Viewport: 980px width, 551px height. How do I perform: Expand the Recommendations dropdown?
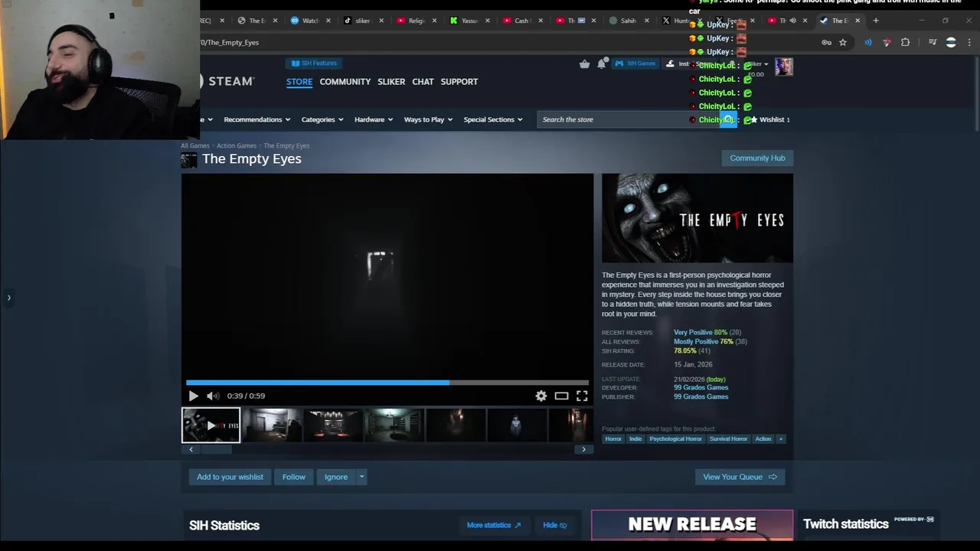[x=257, y=119]
